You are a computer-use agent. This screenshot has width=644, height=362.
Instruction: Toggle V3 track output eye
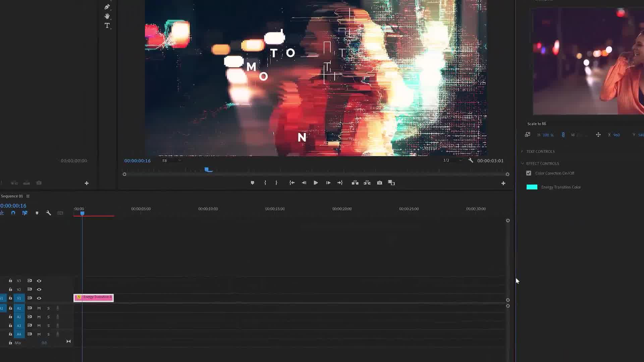[x=39, y=281]
